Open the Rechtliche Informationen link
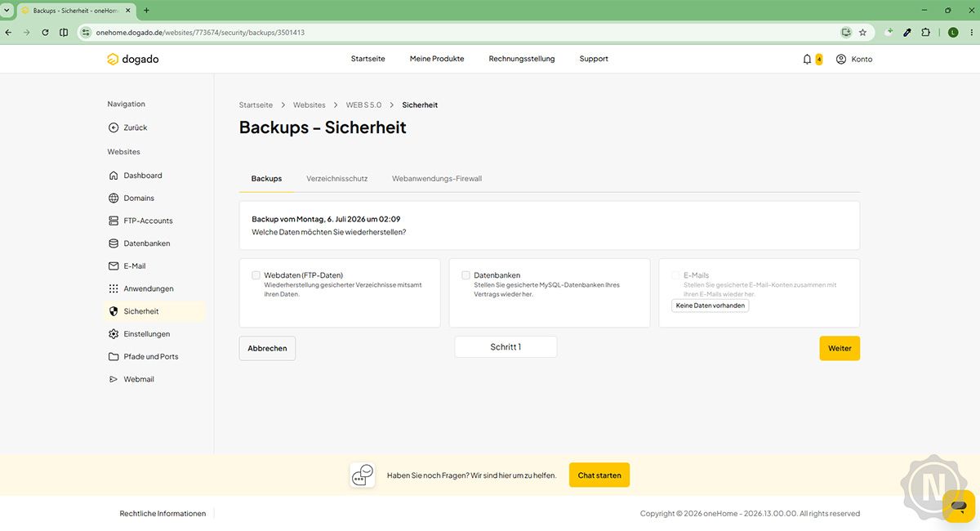Screen dimensions: 980x531 163,514
